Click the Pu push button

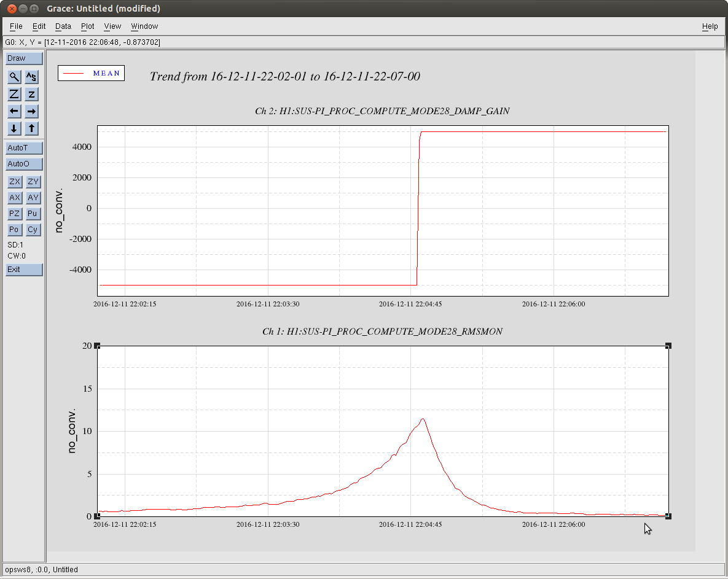[x=33, y=214]
